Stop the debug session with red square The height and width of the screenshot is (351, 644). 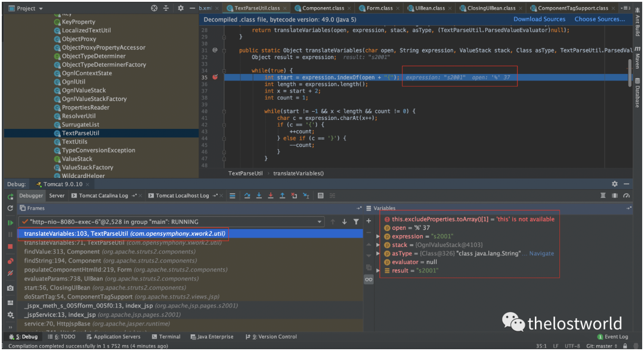tap(10, 247)
